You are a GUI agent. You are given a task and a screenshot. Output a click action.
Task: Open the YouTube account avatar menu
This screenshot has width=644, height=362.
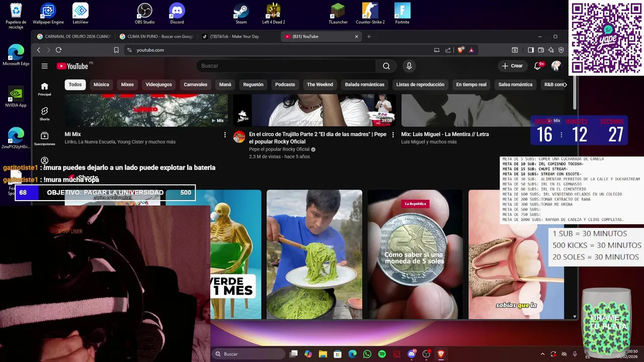pos(556,66)
